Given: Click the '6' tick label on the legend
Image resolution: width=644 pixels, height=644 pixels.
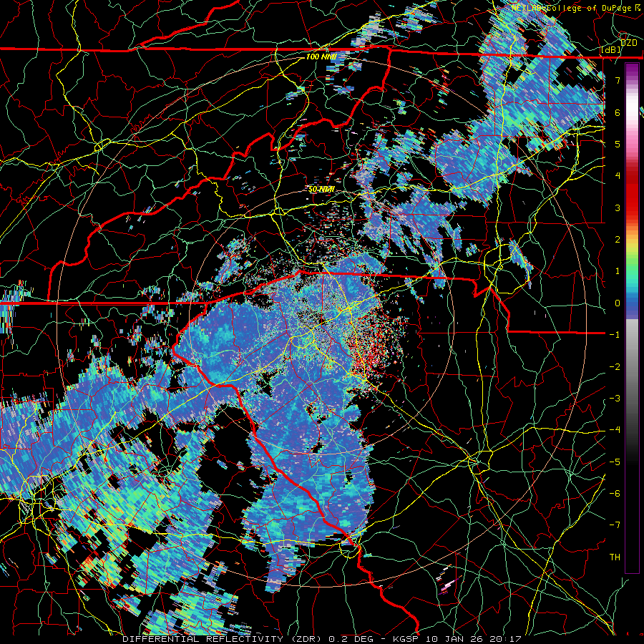Looking at the screenshot, I should click(x=618, y=112).
